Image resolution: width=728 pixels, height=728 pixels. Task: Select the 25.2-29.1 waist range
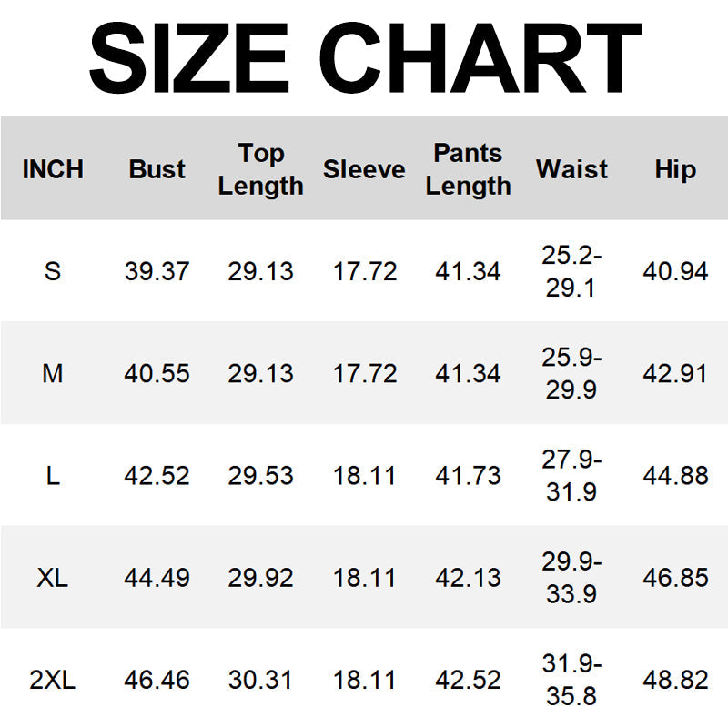pyautogui.click(x=571, y=271)
